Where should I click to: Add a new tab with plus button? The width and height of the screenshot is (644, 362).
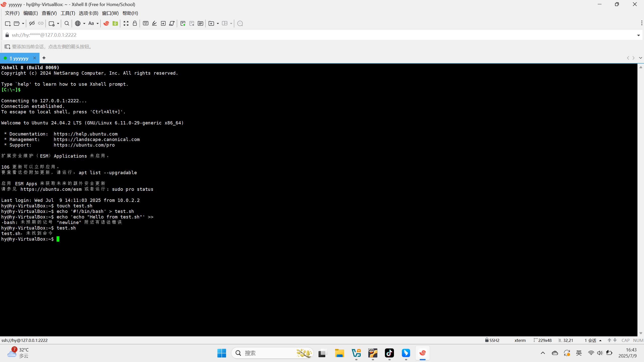coord(44,58)
